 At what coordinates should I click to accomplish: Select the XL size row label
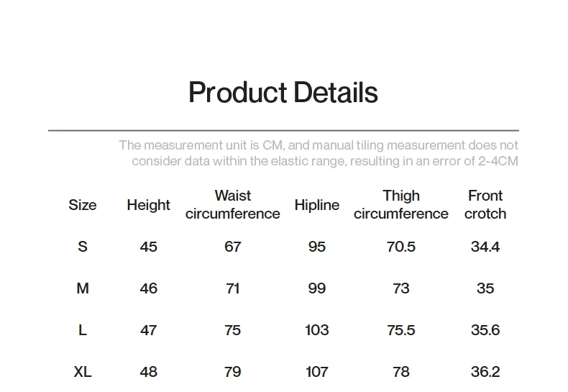point(83,372)
